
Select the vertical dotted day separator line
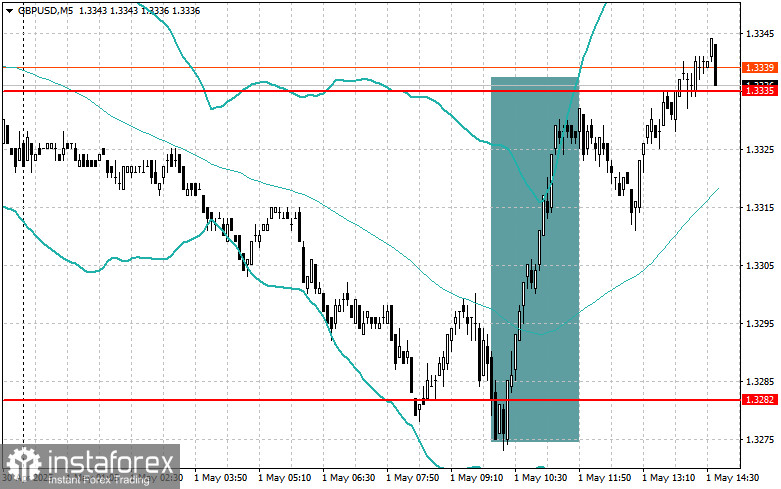coord(23,234)
